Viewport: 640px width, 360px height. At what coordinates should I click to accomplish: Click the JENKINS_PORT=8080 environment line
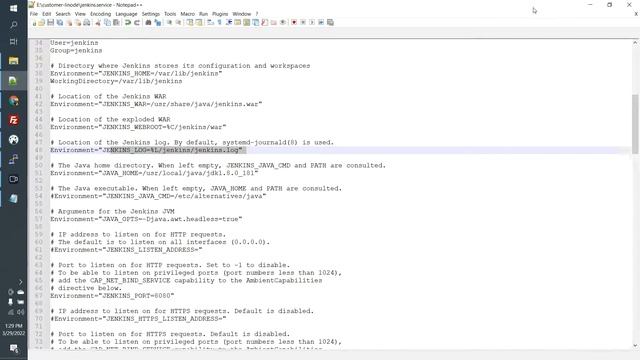pos(112,296)
